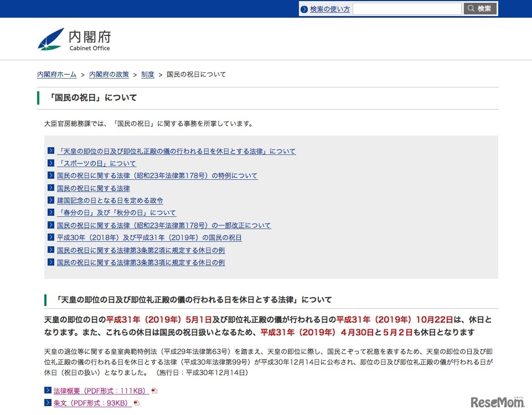Screen dimensions: 532x415
Task: Open the 建国記念の日を定める政令 page
Action: [109, 200]
